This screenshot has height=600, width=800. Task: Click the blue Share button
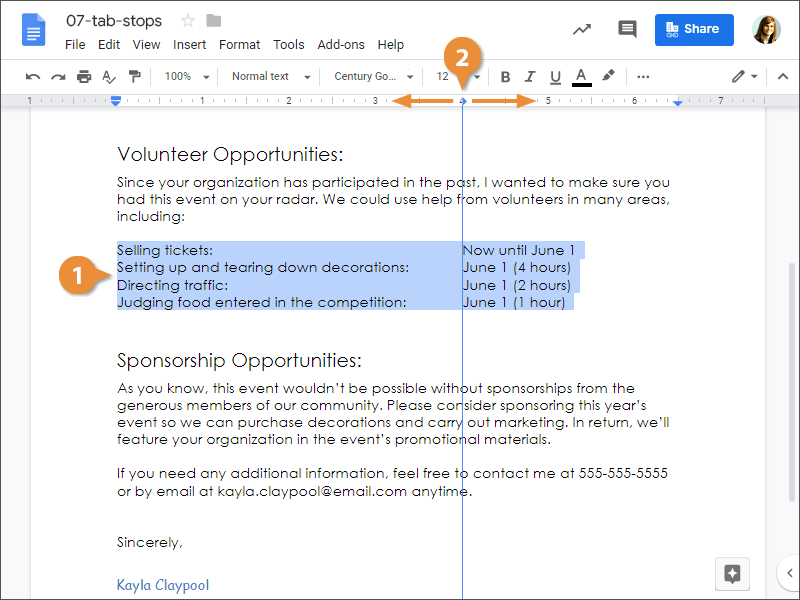tap(694, 30)
